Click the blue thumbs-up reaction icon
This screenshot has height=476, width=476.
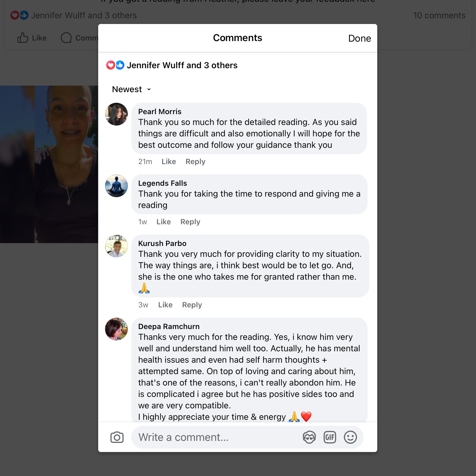120,65
